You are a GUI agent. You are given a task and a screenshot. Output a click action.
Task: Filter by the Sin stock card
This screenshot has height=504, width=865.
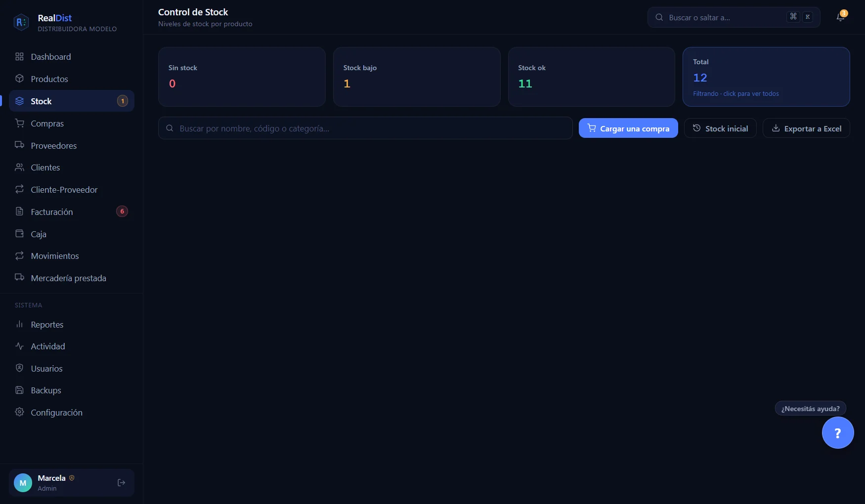(x=242, y=77)
